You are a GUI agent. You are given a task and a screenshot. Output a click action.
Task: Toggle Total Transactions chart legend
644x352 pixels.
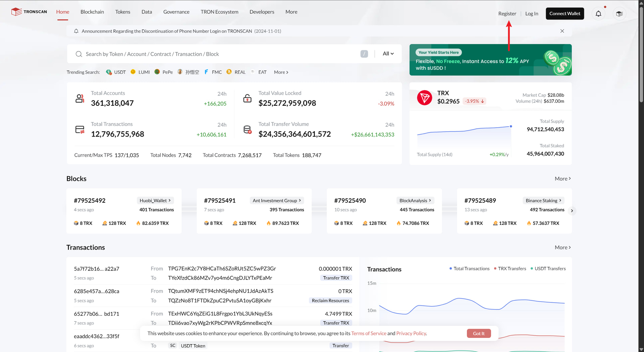pyautogui.click(x=469, y=269)
